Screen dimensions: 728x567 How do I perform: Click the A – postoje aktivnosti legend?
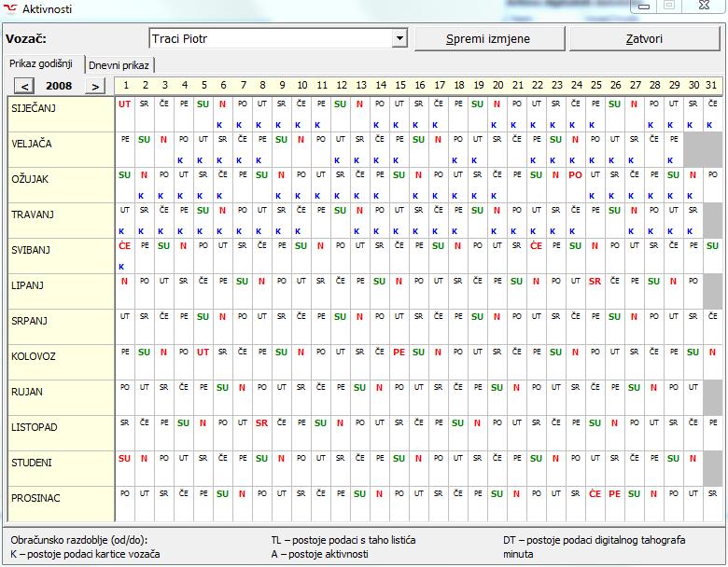pyautogui.click(x=319, y=554)
